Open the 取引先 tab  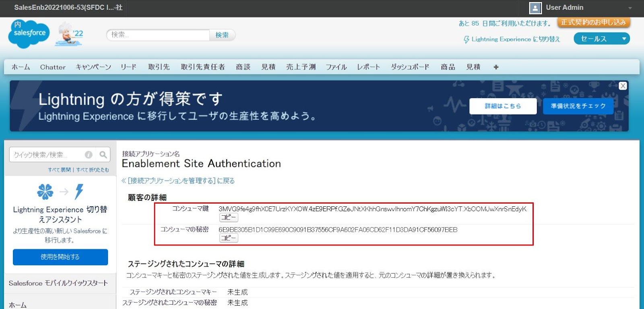[x=159, y=67]
